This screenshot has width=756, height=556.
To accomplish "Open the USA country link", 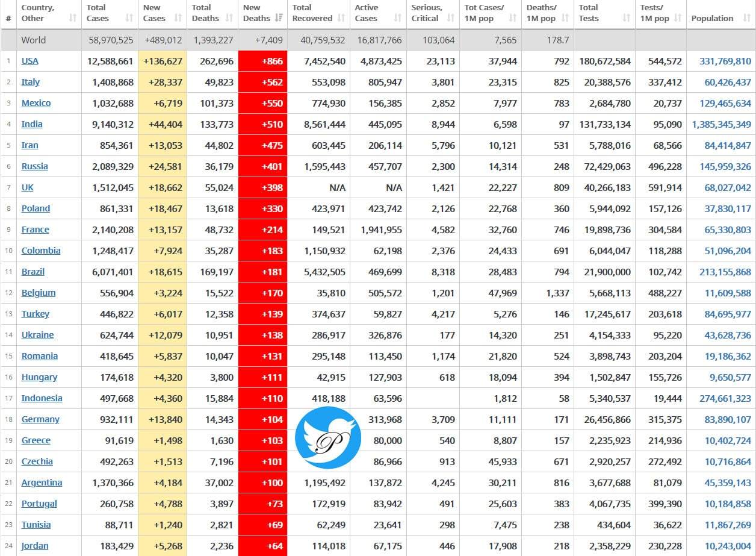I will [29, 61].
